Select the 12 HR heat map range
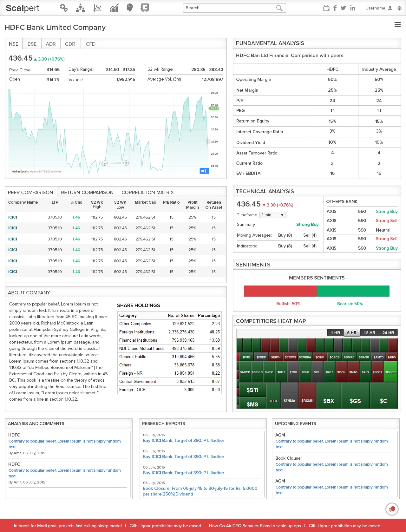This screenshot has width=406, height=532. (x=370, y=333)
